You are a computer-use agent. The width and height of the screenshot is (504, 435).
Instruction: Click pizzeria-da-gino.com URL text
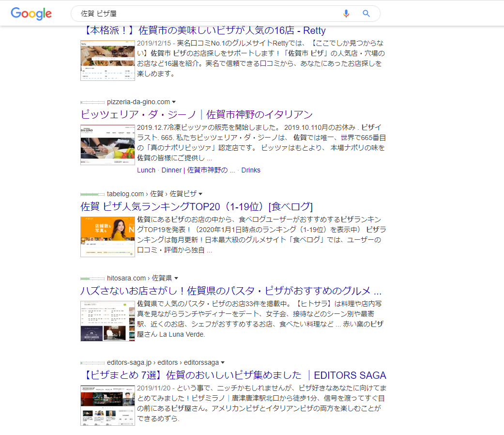click(138, 102)
